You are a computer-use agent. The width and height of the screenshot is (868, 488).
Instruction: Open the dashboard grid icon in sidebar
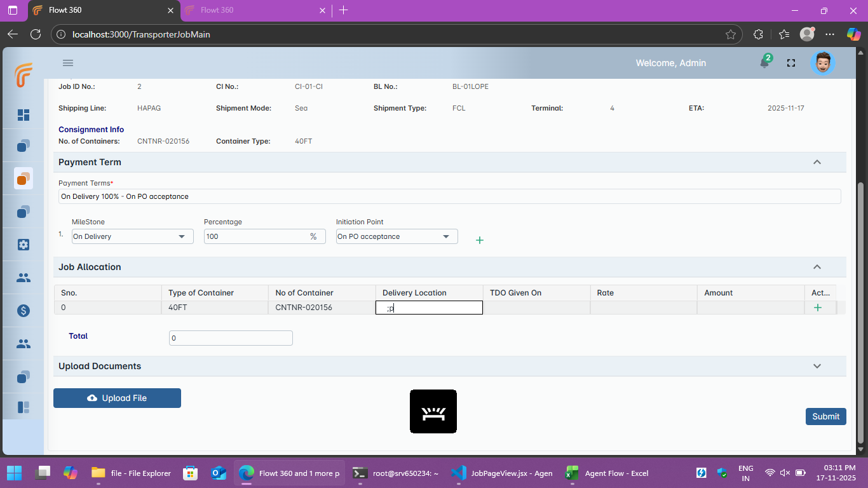pyautogui.click(x=24, y=115)
